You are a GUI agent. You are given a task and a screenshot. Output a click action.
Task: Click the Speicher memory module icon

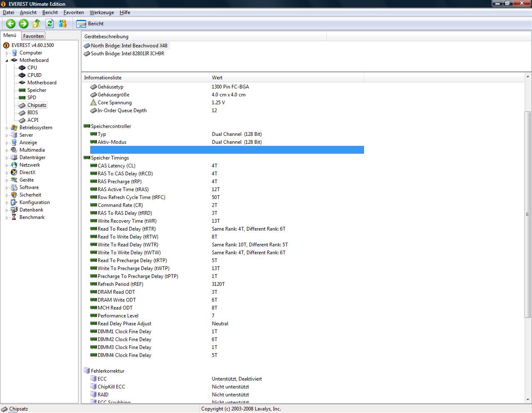pyautogui.click(x=22, y=90)
